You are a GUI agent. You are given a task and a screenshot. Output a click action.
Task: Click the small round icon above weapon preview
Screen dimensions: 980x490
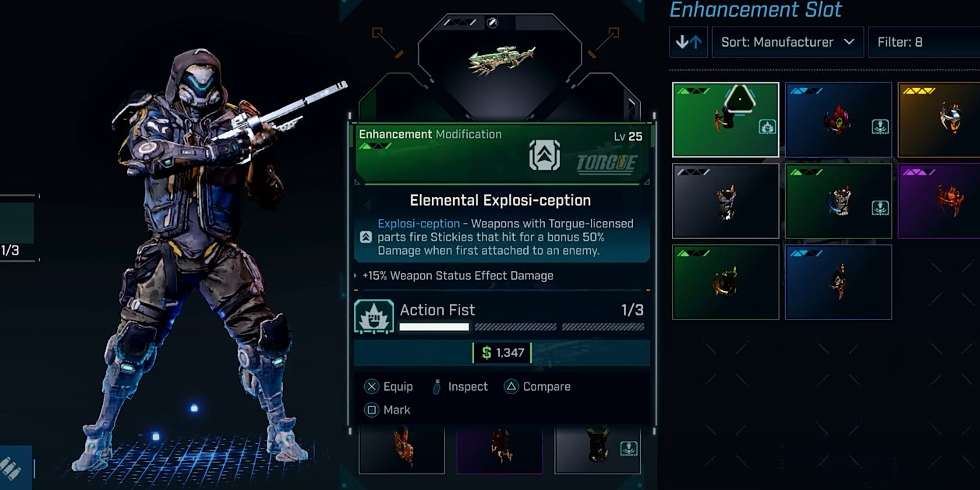click(492, 23)
